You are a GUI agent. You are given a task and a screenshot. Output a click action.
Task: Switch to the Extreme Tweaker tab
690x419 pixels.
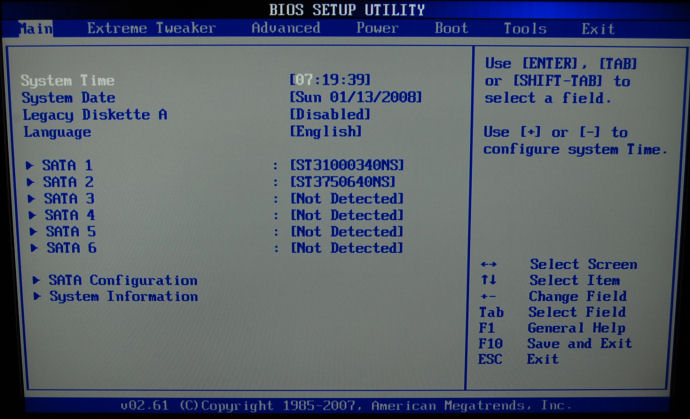[151, 29]
